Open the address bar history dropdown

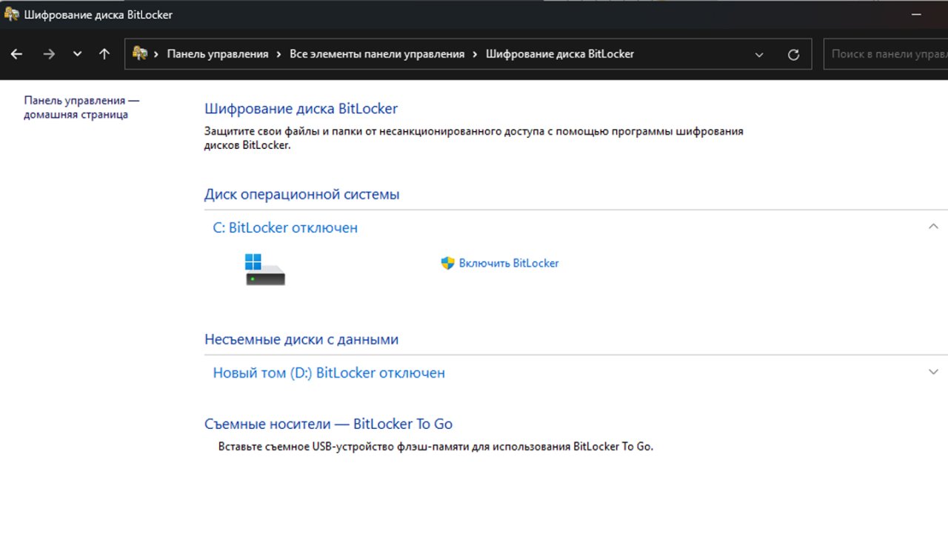click(x=758, y=54)
